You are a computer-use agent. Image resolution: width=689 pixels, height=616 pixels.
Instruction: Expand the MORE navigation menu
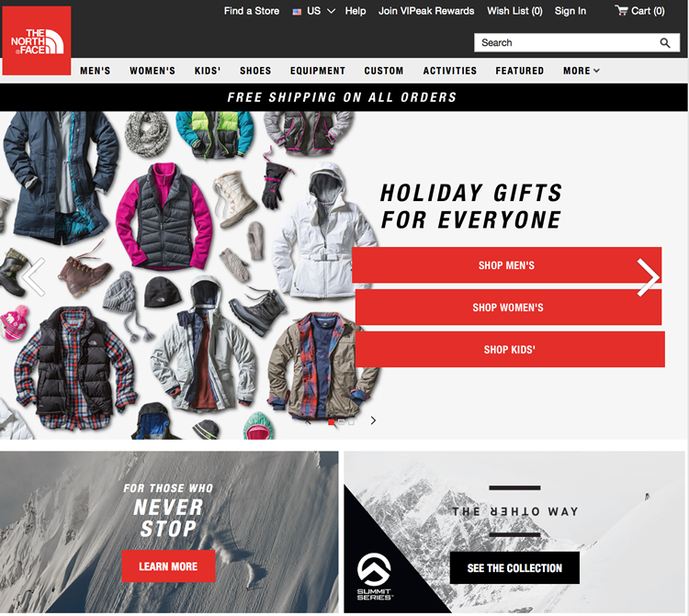pyautogui.click(x=582, y=71)
